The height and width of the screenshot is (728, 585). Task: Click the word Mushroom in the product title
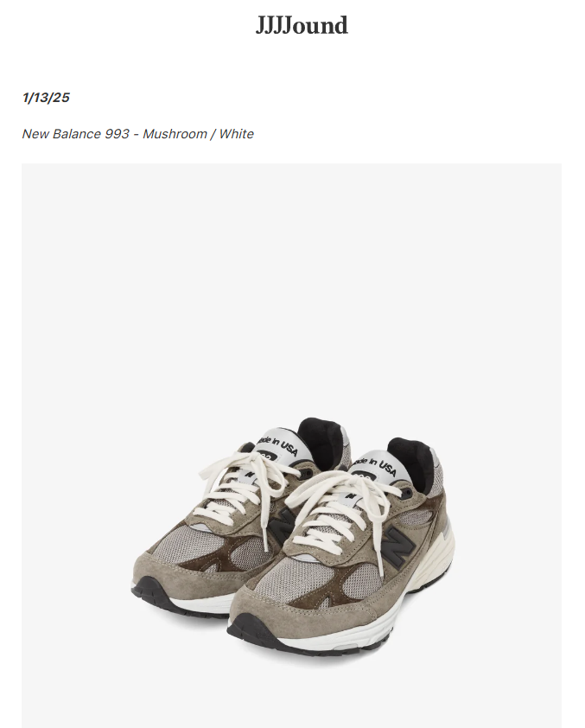coord(175,134)
